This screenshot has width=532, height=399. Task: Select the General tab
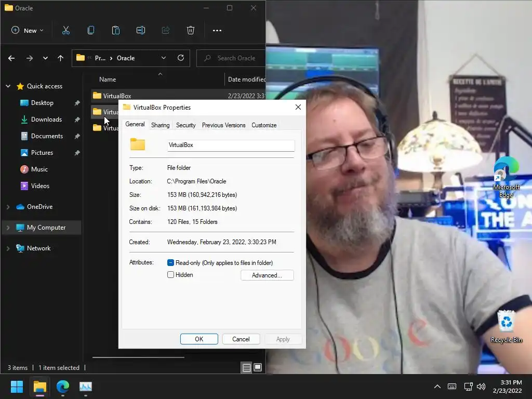(x=135, y=125)
